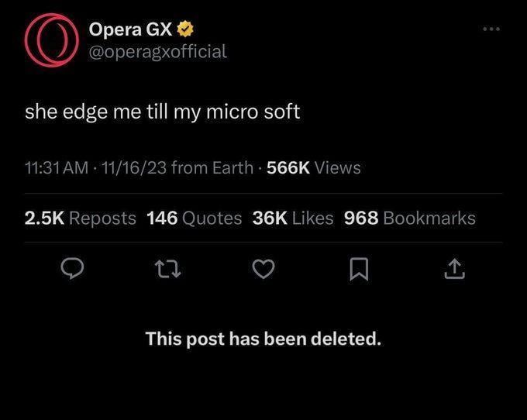This screenshot has height=420, width=527.
Task: Show the 36K Likes list
Action: pos(293,218)
